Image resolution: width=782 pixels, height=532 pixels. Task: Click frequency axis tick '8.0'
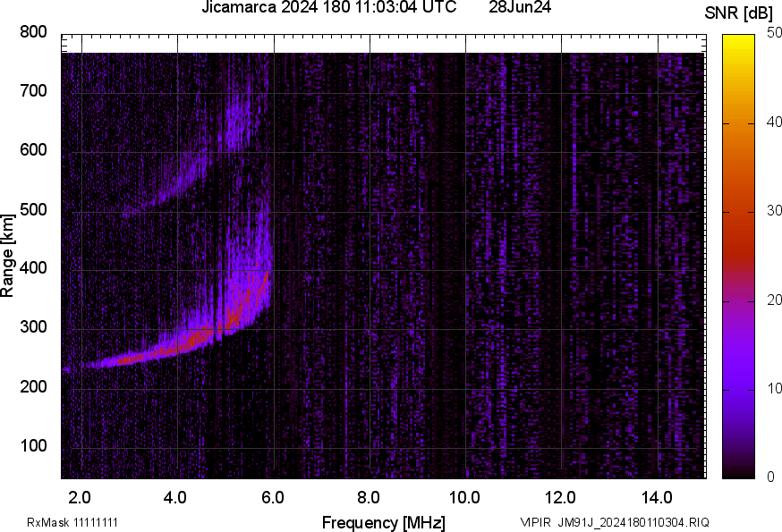[368, 497]
